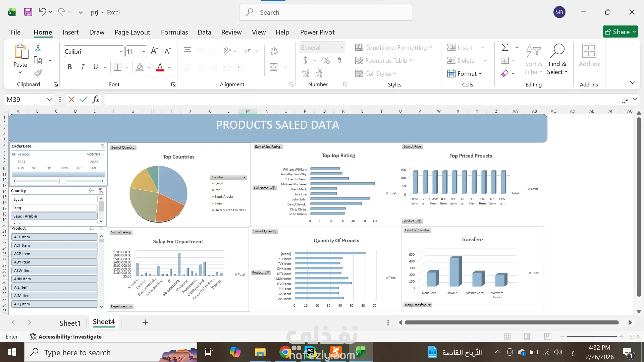
Task: Click the Format Painter brush icon
Action: (38, 73)
